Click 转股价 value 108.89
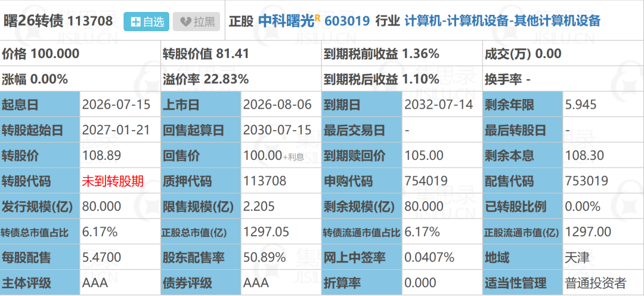644x296 pixels. click(101, 155)
